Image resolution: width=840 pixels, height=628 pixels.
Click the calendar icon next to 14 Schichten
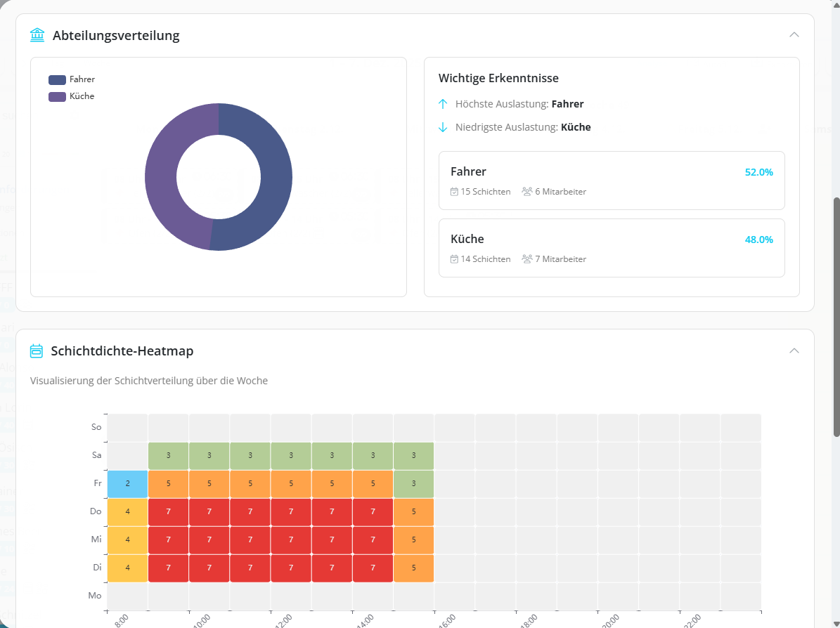[x=454, y=259]
